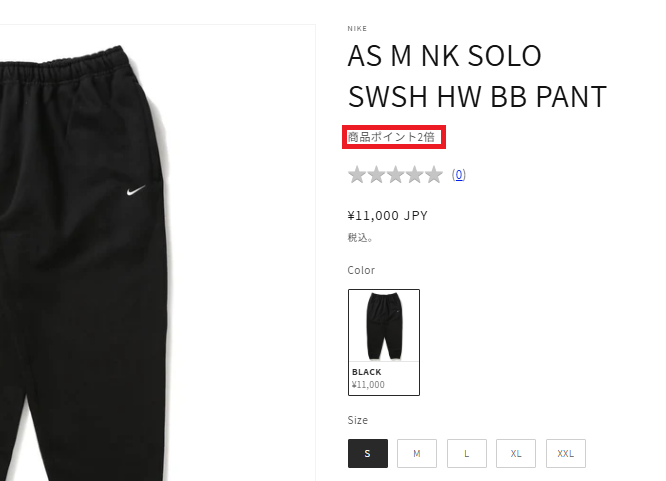Click the fourth rating star
This screenshot has height=481, width=666.
pyautogui.click(x=414, y=175)
